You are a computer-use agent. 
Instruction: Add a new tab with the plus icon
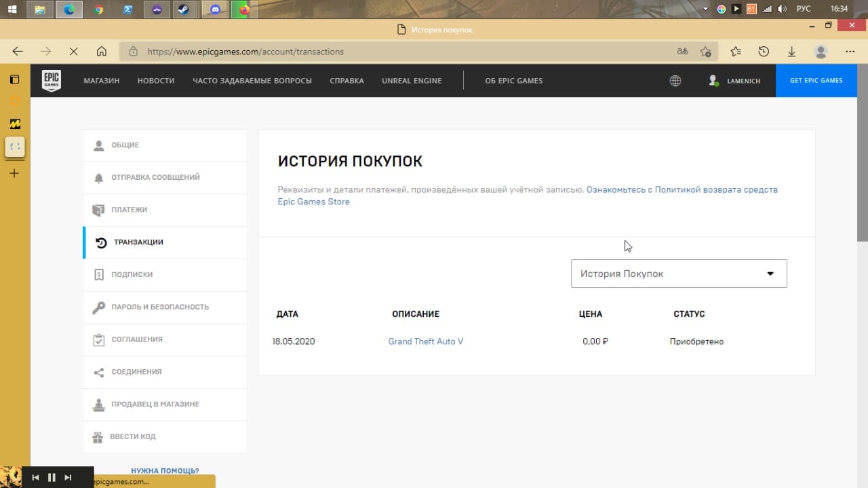(x=15, y=173)
